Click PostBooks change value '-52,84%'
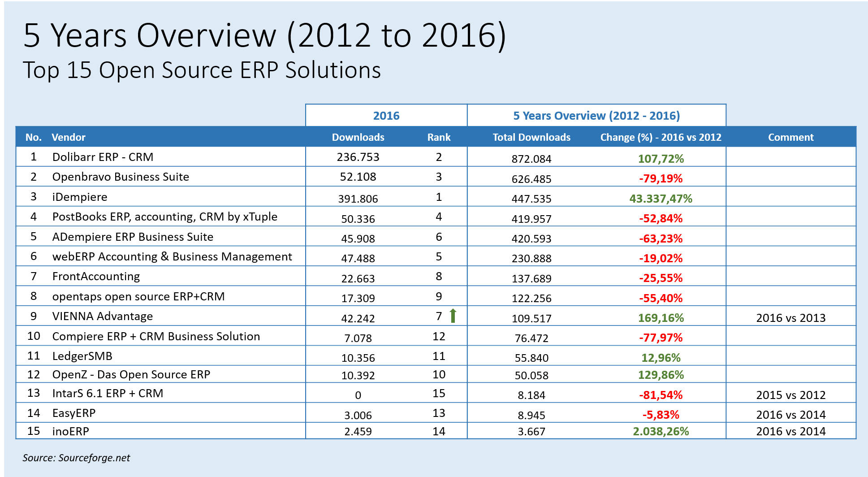The width and height of the screenshot is (868, 477). 661,218
